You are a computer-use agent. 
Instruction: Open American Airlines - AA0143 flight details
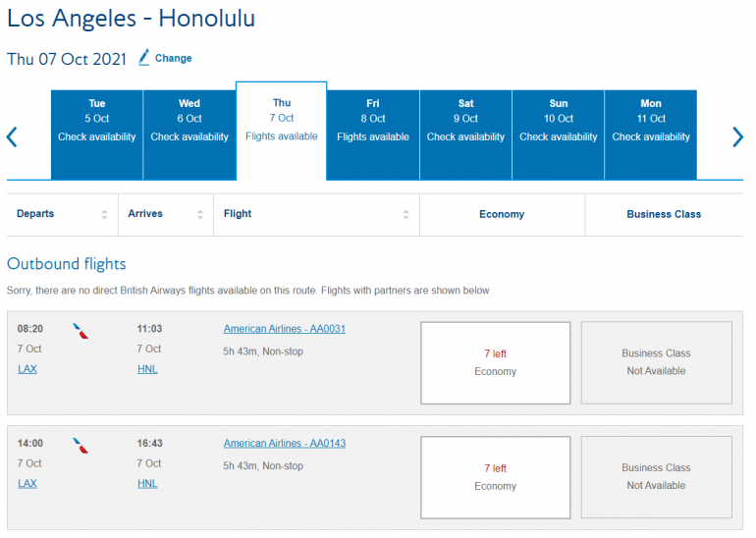point(285,444)
